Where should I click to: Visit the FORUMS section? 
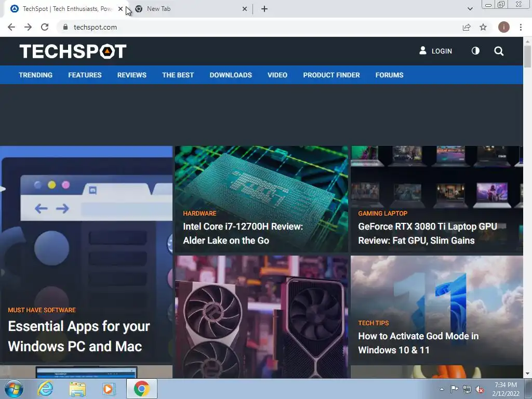click(389, 75)
